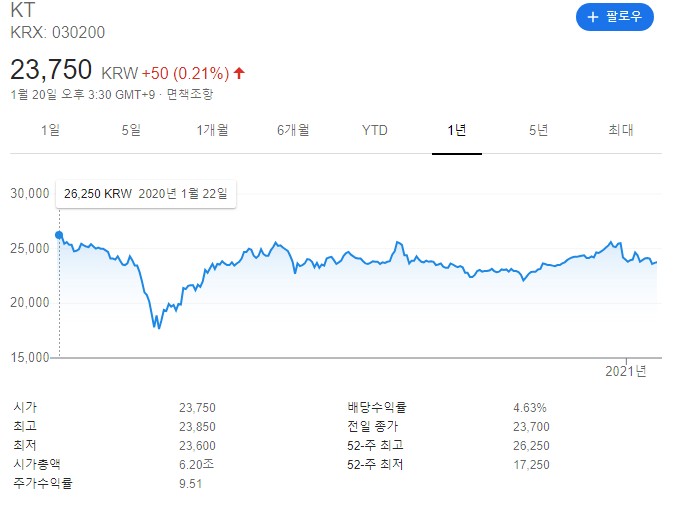Select the 1년 tab
Screen dimensions: 676x508
457,130
